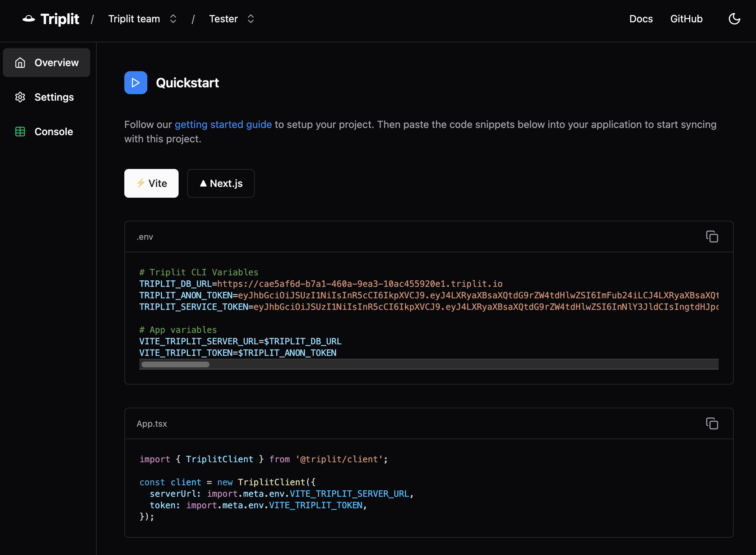This screenshot has width=756, height=555.
Task: Open the GitHub link
Action: [686, 19]
